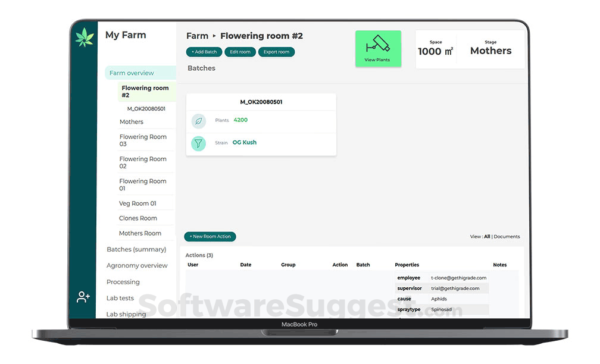Create a + New Room Action
600x364 pixels.
tap(210, 236)
